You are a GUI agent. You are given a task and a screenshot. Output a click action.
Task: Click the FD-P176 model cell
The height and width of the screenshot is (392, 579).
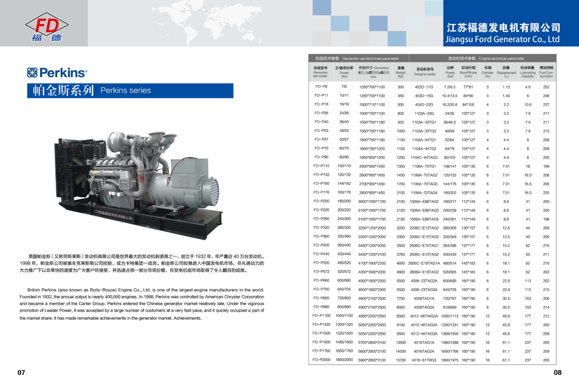(321, 192)
